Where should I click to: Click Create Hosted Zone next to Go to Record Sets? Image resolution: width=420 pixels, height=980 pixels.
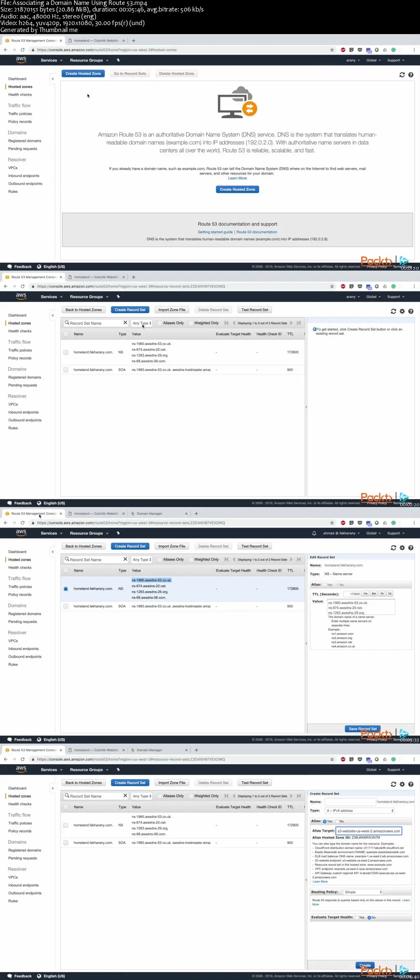83,73
